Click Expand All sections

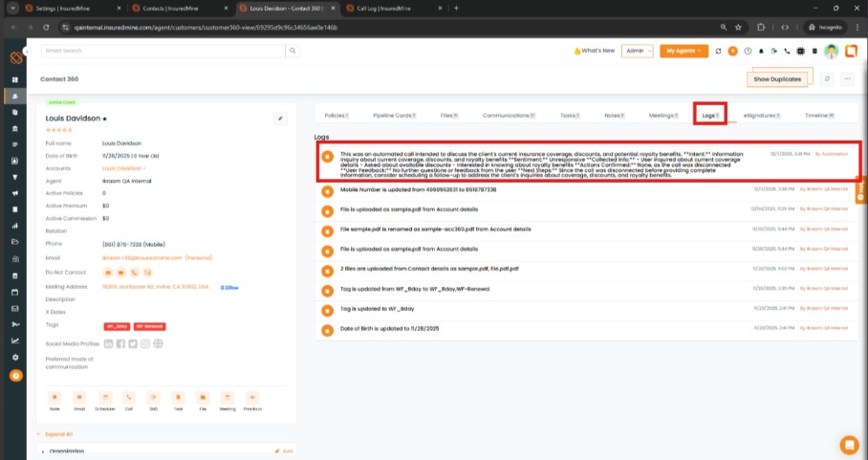pyautogui.click(x=59, y=433)
